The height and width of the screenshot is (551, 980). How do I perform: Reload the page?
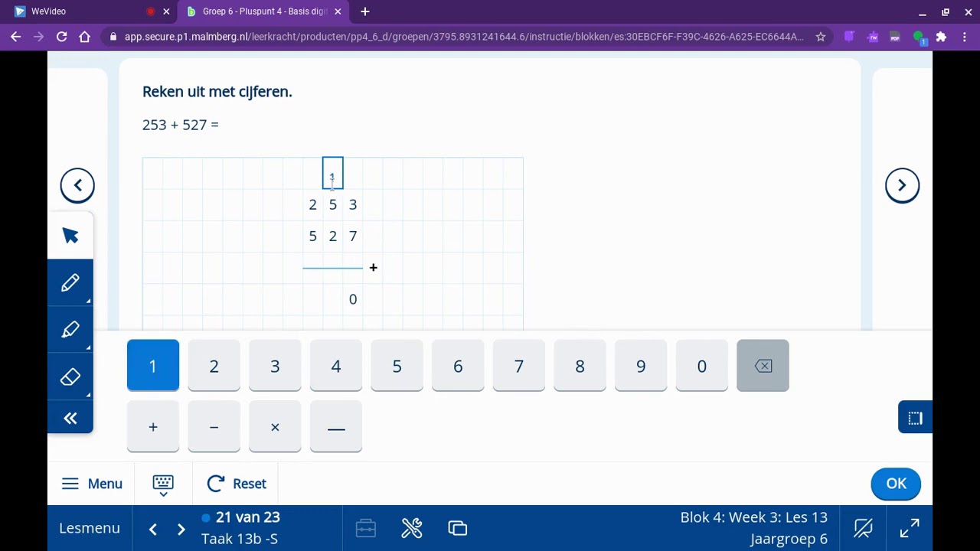[x=61, y=36]
